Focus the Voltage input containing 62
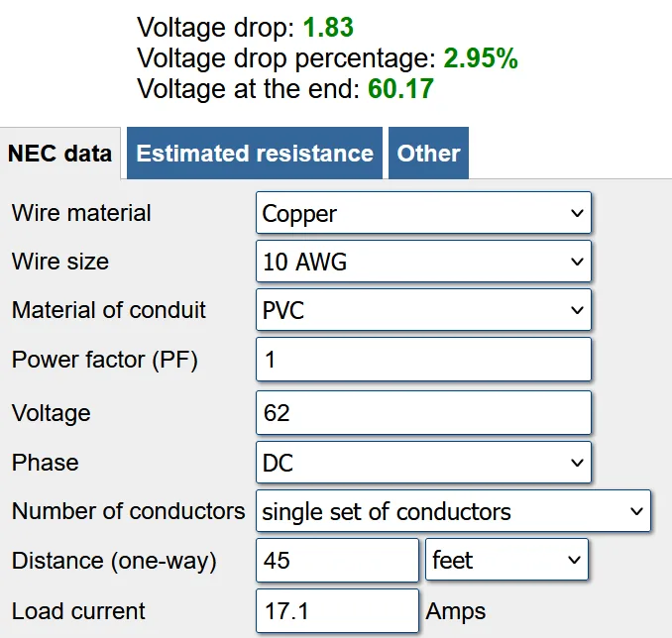Viewport: 672px width, 638px height. 423,412
